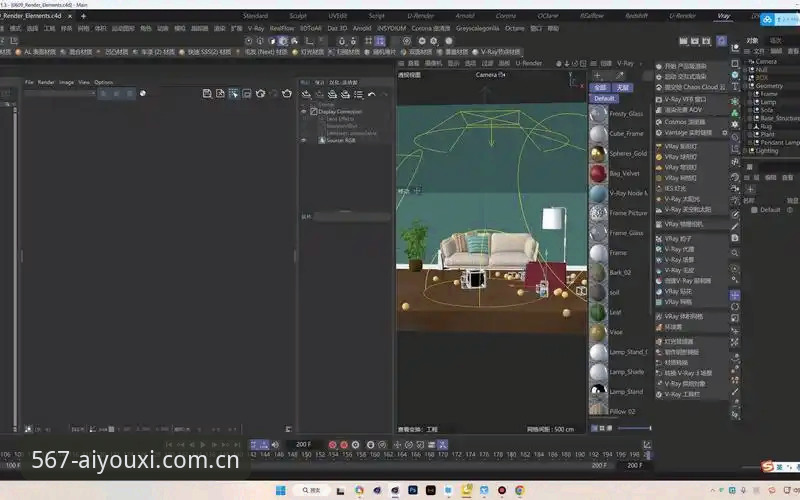
Task: Select the Frosty_Glass material sphere
Action: point(598,114)
